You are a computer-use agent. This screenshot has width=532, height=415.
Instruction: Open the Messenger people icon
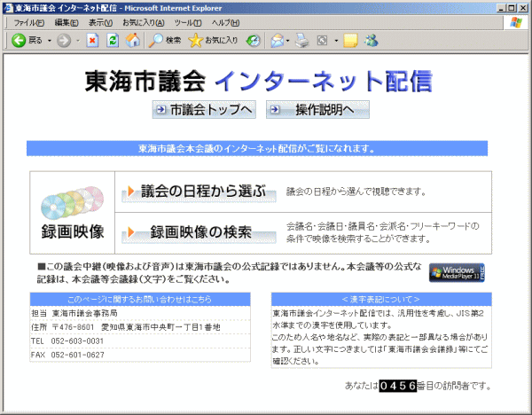tap(372, 41)
